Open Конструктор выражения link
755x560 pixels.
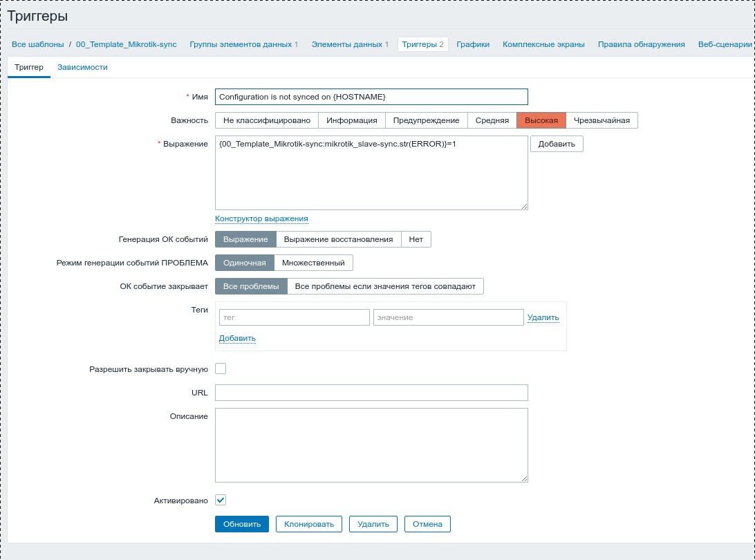coord(261,218)
